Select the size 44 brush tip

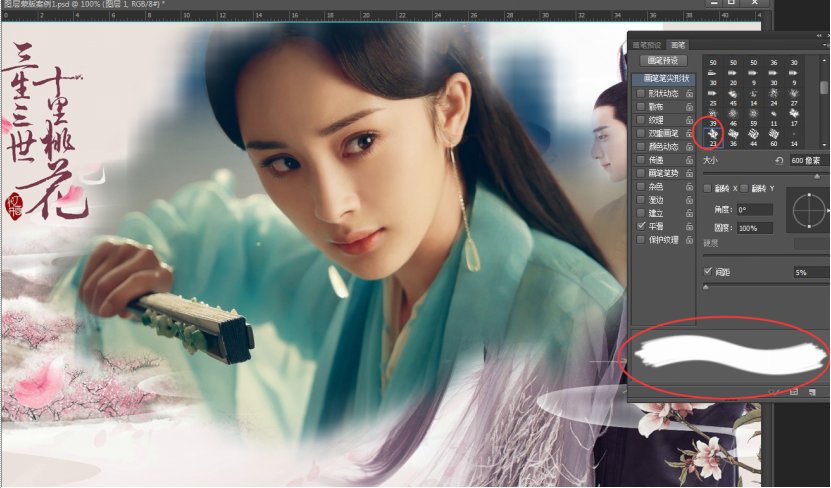754,138
